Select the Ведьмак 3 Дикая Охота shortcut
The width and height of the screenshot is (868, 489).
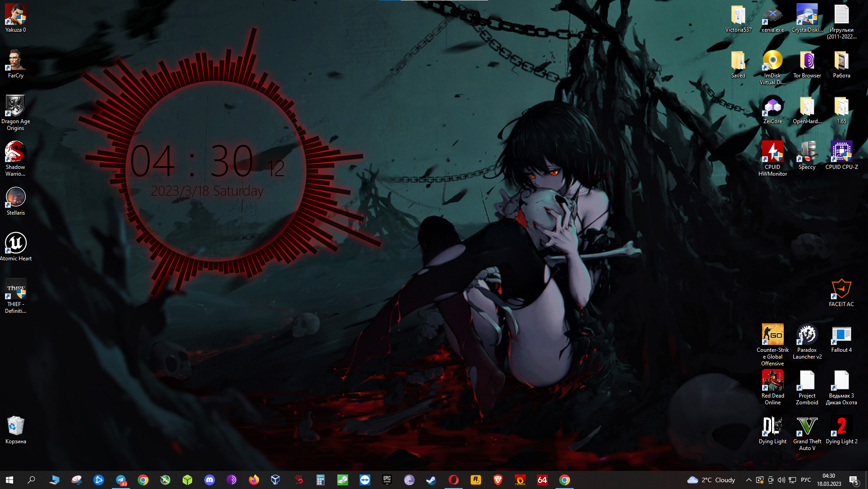tap(841, 388)
